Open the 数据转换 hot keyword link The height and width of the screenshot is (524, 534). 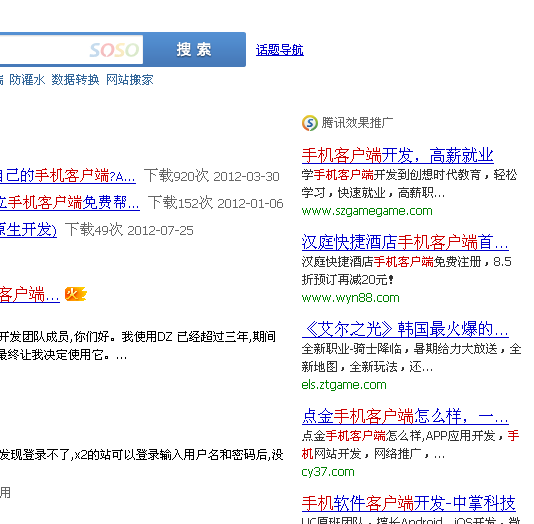(75, 80)
